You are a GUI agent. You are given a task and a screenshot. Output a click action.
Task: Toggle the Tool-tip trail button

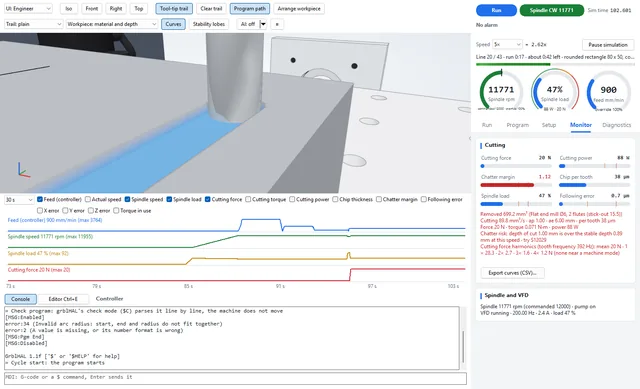[174, 9]
